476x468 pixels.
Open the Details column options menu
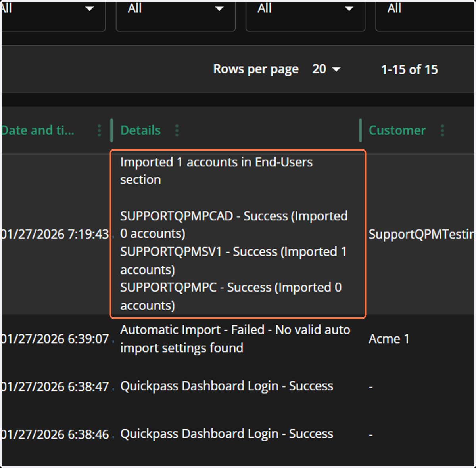[177, 130]
